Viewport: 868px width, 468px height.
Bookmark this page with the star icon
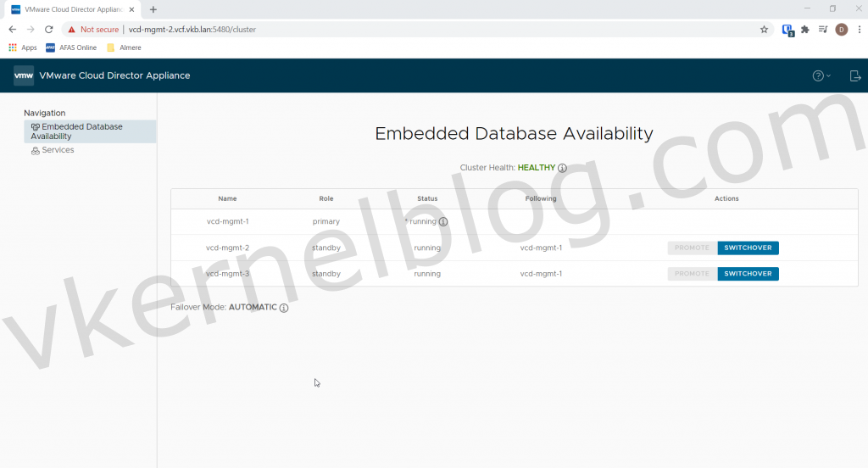(x=764, y=29)
